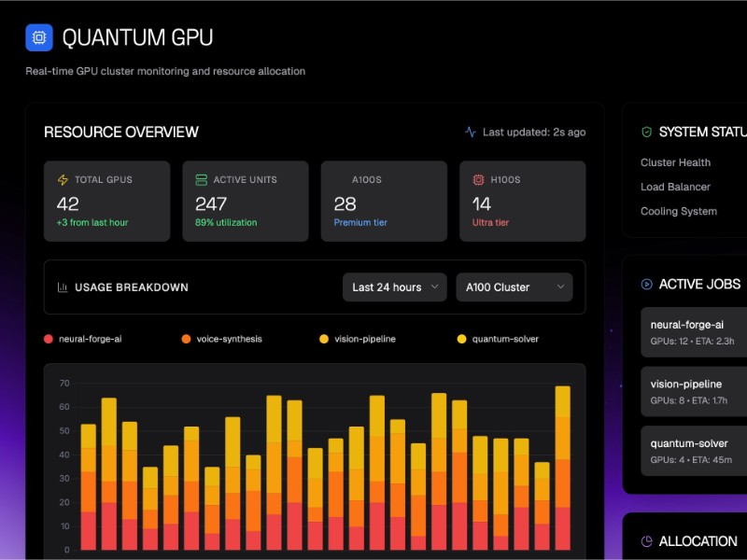
Task: Click the activity waveform icon near Last updated
Action: [x=472, y=132]
